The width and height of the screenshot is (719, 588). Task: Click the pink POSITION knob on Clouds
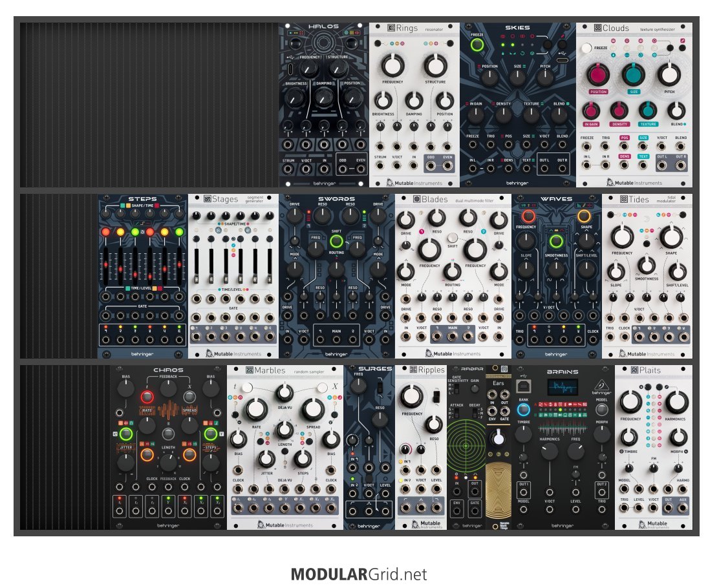(x=598, y=74)
